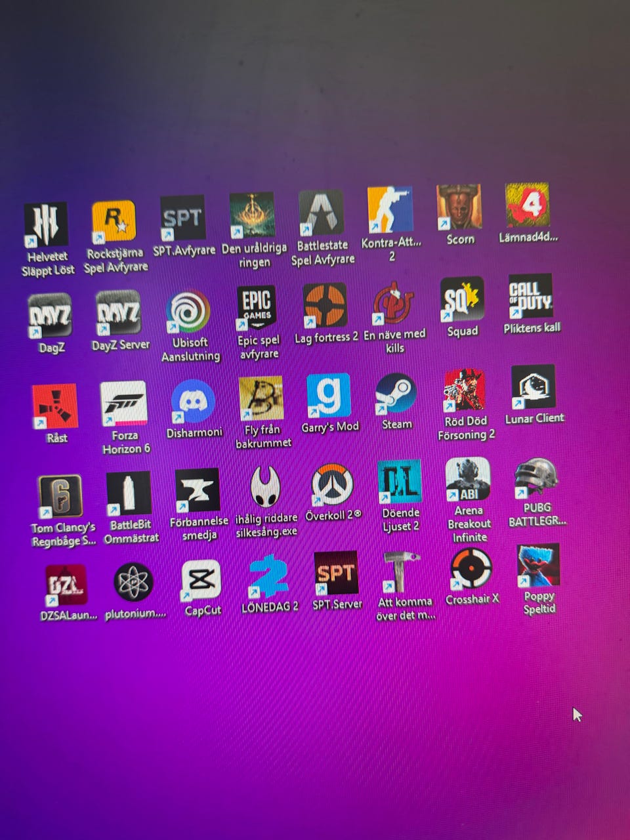Open Döende Ljuset 2 shortcut

point(400,482)
